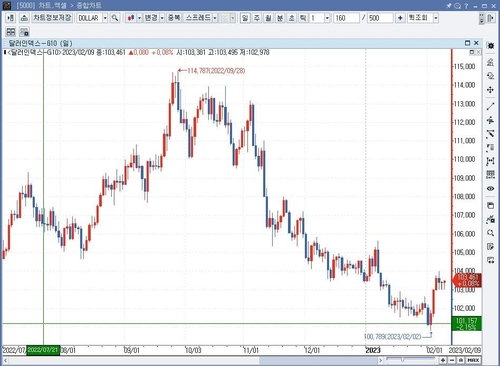Screen dimensions: 500x366
Task: Click the 변경 button
Action: coord(151,18)
